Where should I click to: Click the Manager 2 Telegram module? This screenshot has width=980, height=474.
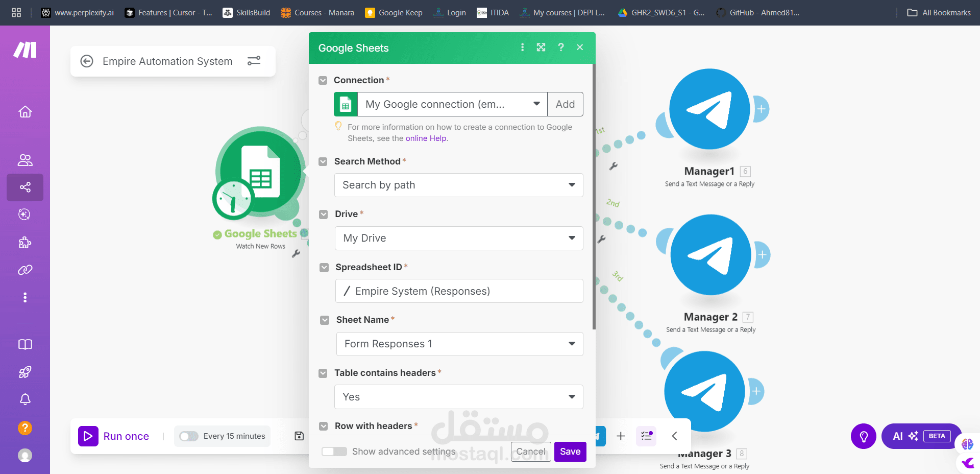point(710,254)
